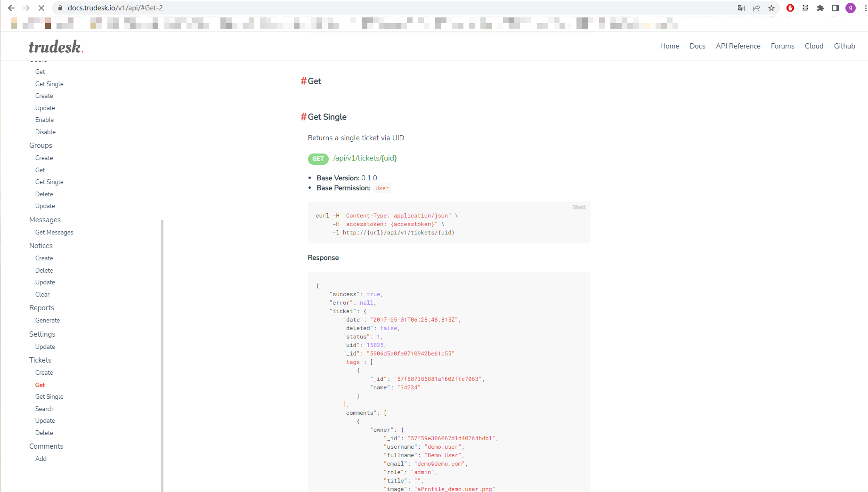Select Delete under Notices
The image size is (868, 492).
(x=44, y=271)
